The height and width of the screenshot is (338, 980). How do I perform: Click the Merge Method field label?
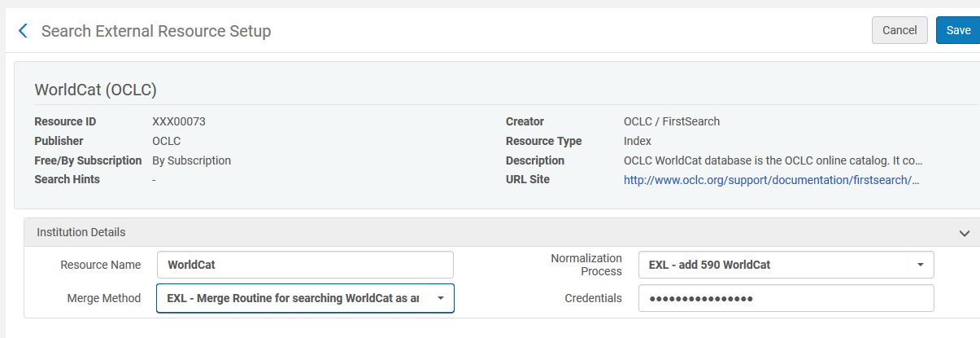[x=103, y=298]
